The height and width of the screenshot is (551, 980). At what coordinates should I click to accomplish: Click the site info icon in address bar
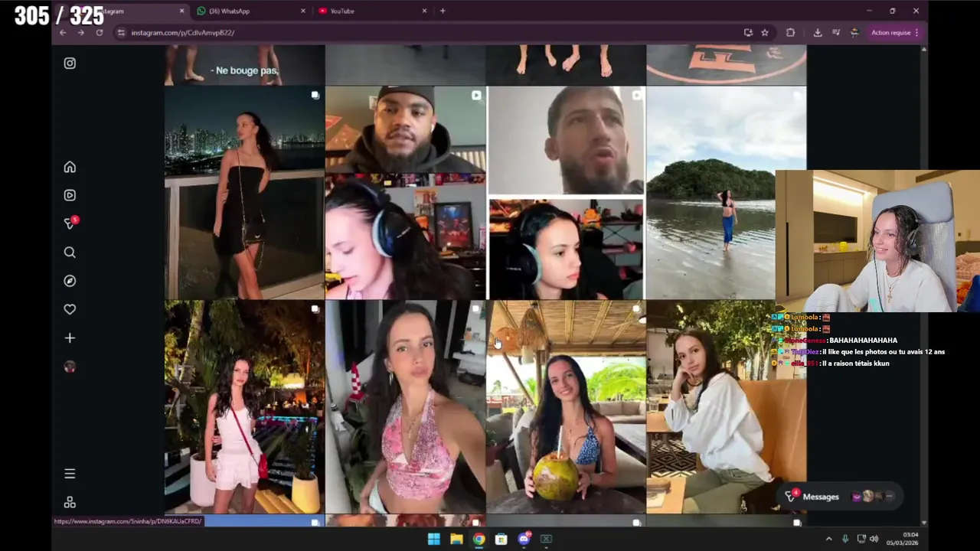121,33
